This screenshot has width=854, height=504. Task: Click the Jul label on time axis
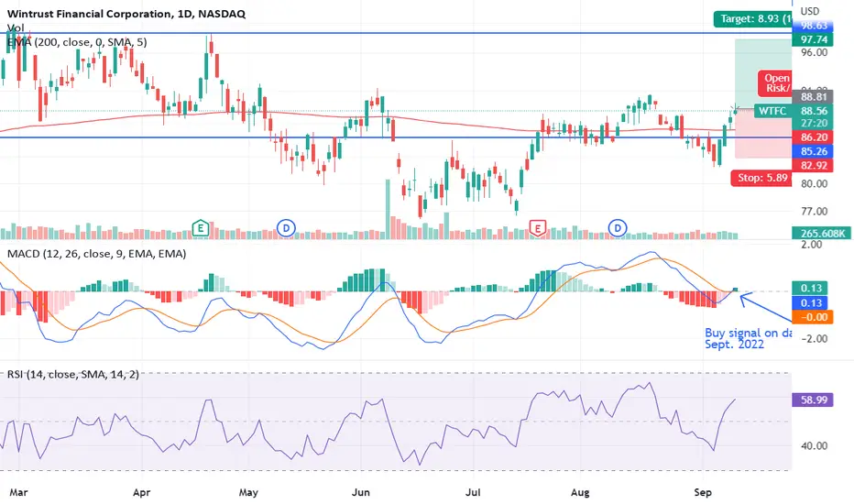point(473,492)
